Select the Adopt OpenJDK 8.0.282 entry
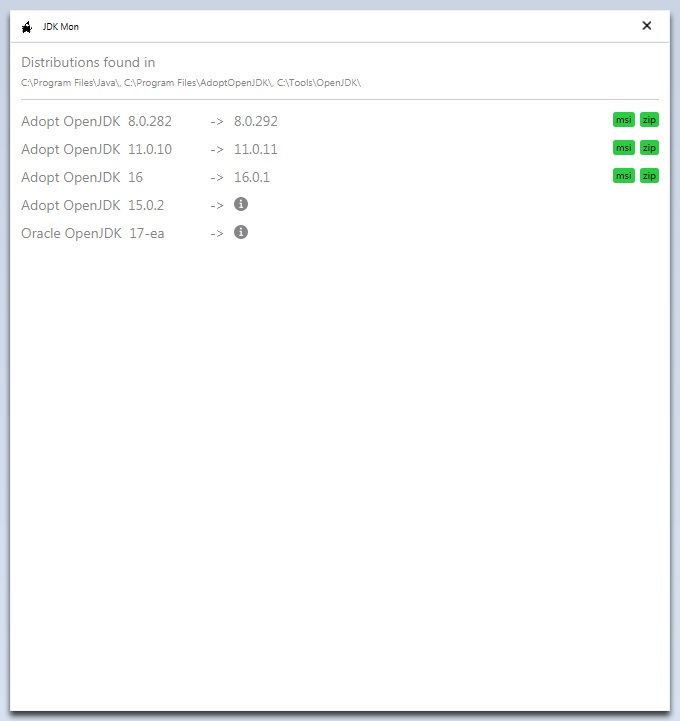 coord(97,121)
